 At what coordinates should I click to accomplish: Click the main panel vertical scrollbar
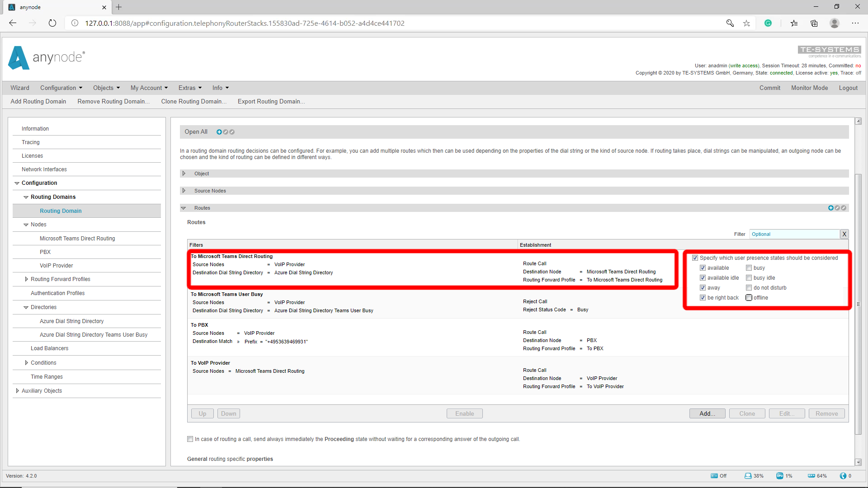858,304
